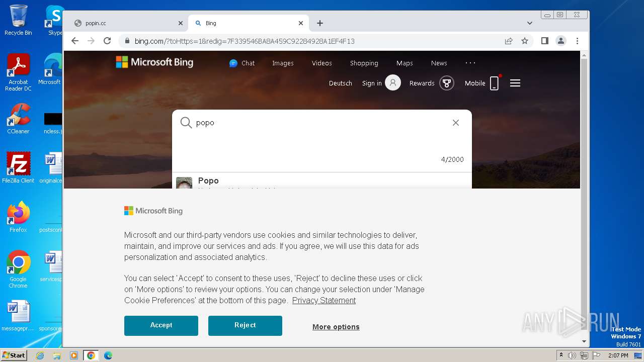644x362 pixels.
Task: Open Bing Shopping
Action: pyautogui.click(x=364, y=63)
